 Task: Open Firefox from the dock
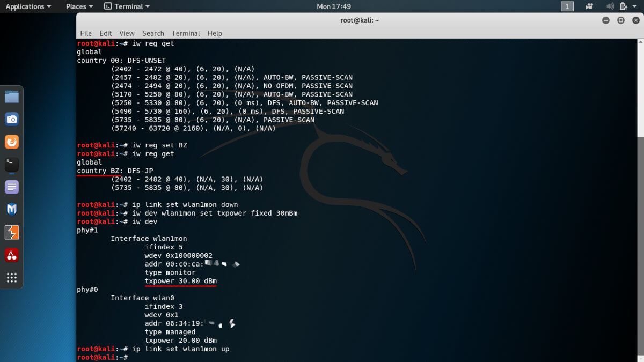click(x=12, y=142)
